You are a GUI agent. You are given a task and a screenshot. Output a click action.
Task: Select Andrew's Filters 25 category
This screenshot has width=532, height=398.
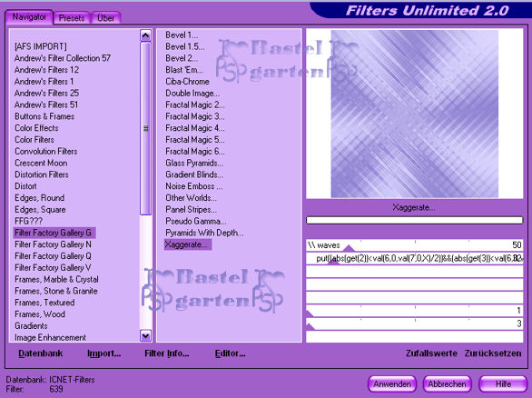pos(46,93)
